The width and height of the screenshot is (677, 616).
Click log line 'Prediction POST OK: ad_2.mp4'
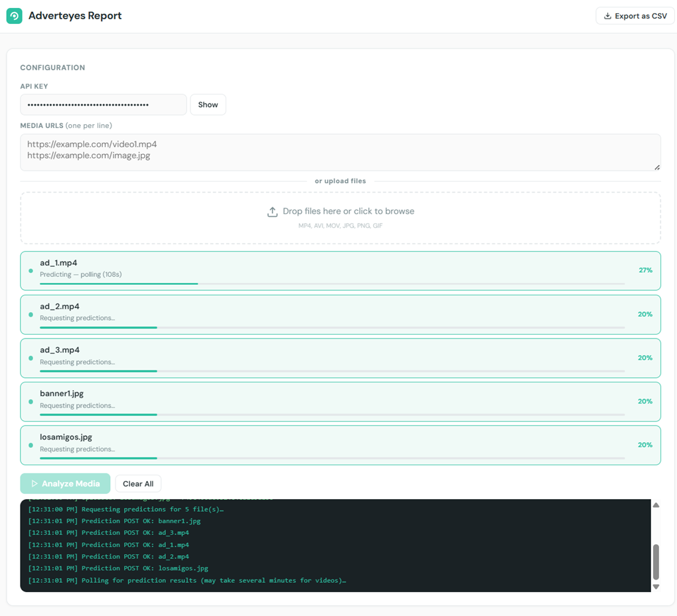coord(108,556)
